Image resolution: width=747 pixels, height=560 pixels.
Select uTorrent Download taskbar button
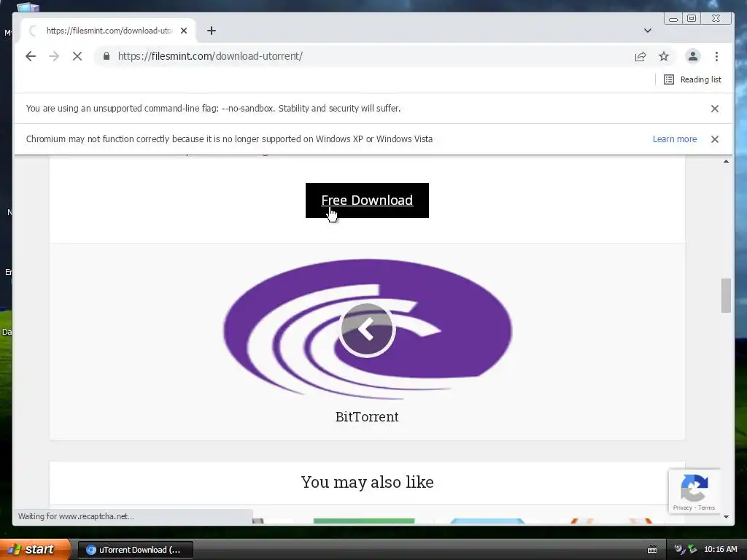pyautogui.click(x=135, y=550)
